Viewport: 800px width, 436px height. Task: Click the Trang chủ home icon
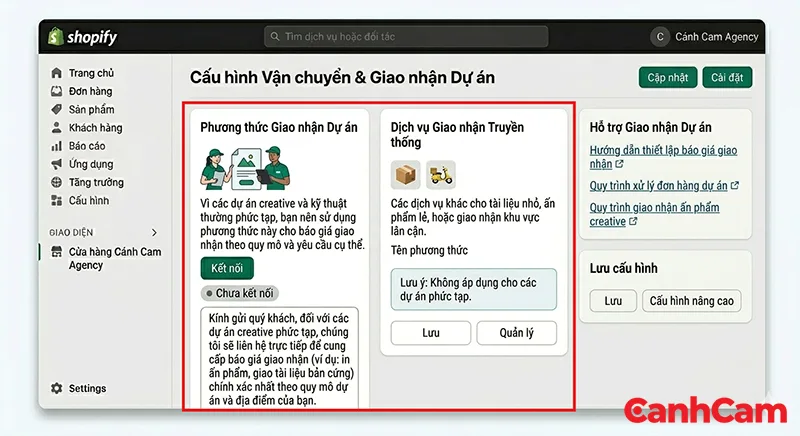click(x=57, y=73)
